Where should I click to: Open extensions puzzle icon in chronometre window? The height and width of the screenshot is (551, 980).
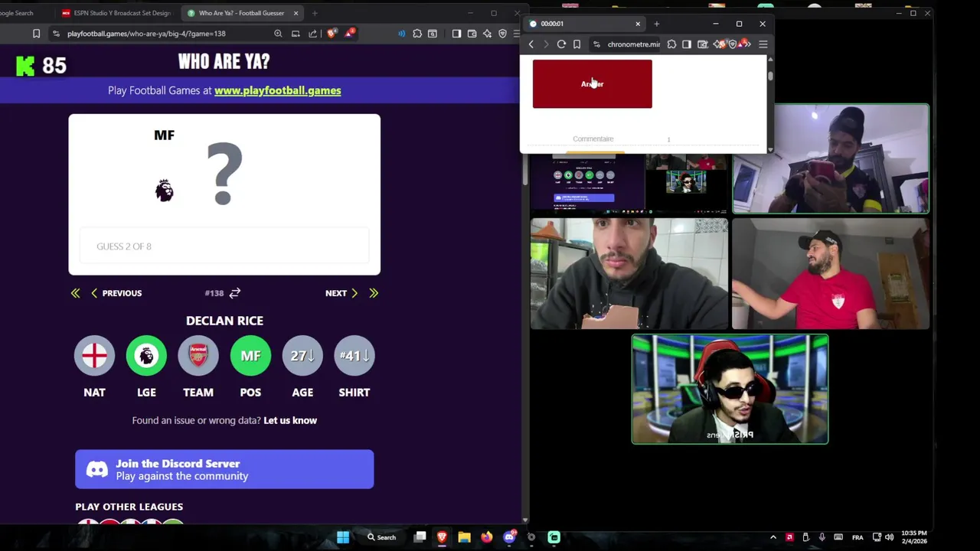tap(671, 44)
